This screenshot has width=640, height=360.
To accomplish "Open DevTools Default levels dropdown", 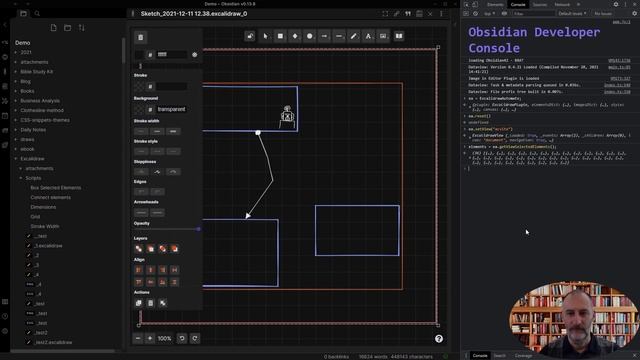I will tap(572, 13).
